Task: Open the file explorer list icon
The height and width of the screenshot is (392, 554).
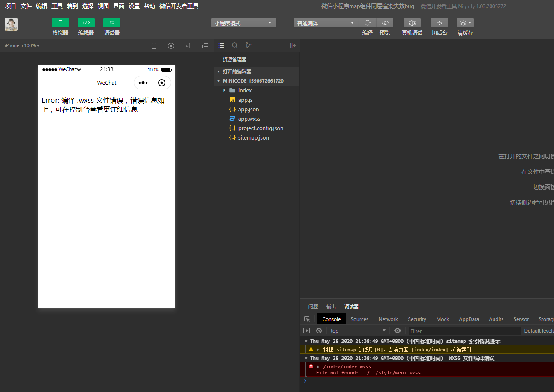Action: coord(221,45)
